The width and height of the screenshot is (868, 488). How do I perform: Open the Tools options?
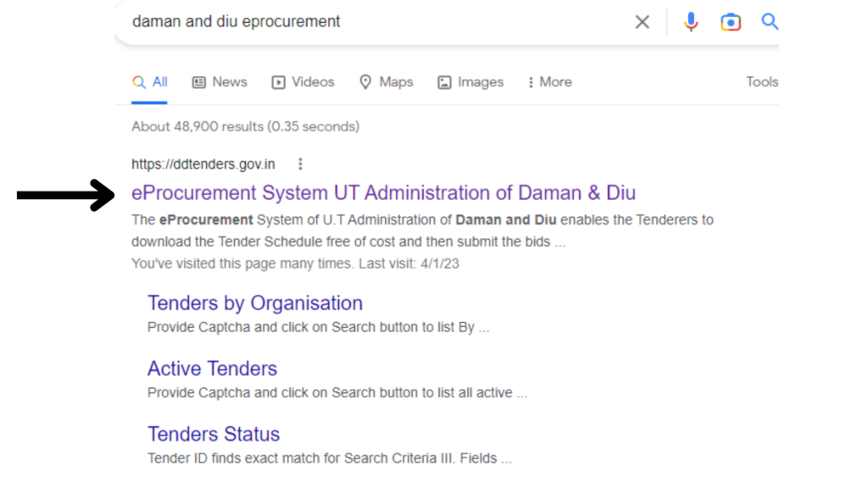[x=762, y=82]
